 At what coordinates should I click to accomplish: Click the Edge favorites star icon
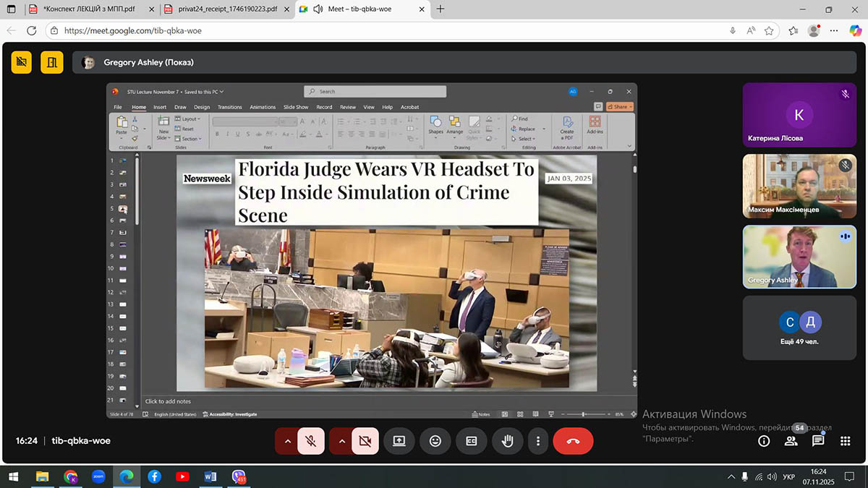point(769,31)
